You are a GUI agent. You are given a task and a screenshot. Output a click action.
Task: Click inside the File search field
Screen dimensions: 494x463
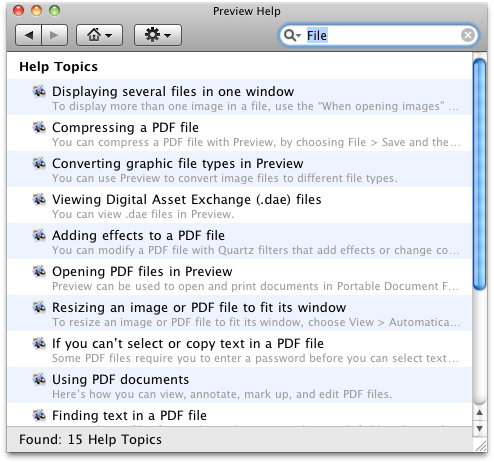coord(383,35)
